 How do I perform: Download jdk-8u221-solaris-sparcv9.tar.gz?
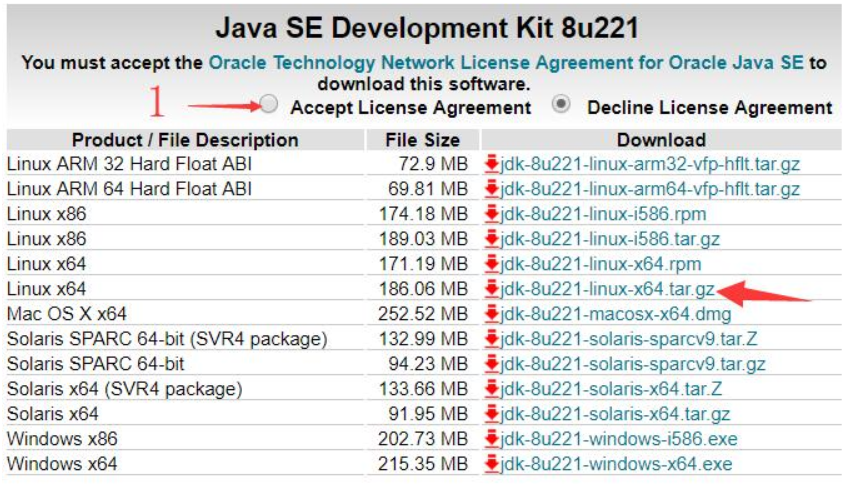(x=633, y=364)
